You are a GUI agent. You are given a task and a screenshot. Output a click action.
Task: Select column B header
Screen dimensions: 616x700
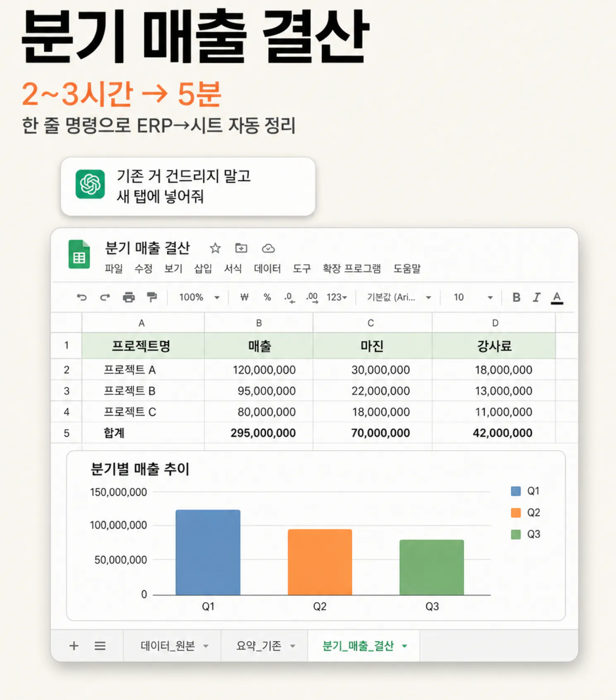[x=259, y=323]
